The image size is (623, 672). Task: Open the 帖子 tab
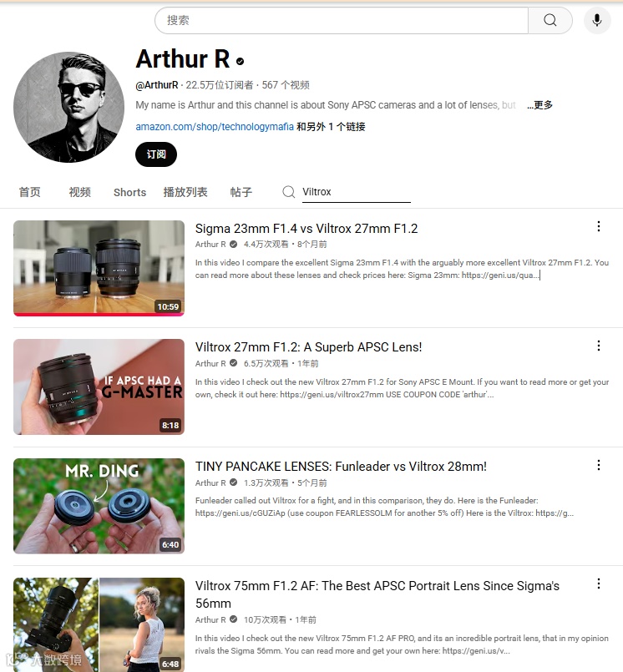click(x=241, y=192)
